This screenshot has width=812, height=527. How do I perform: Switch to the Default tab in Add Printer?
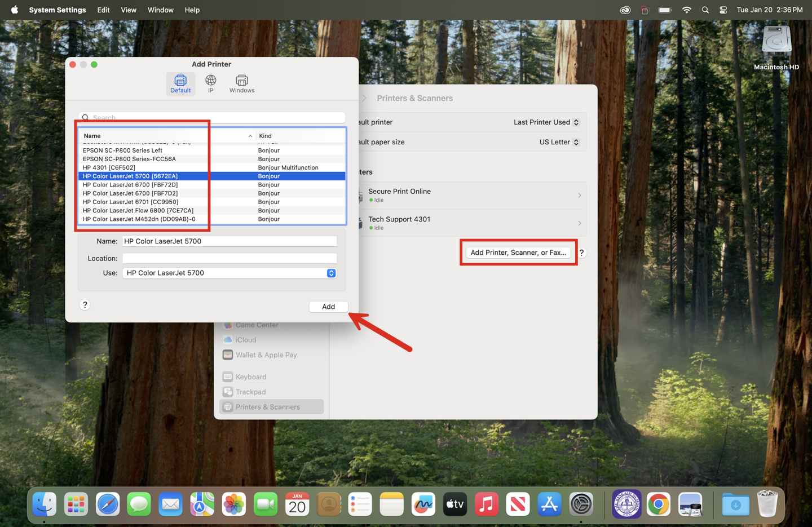[180, 84]
